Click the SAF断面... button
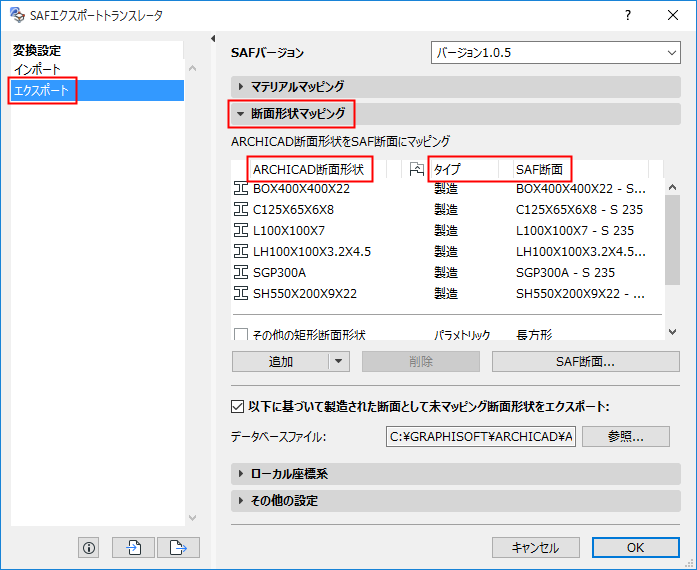 point(585,361)
